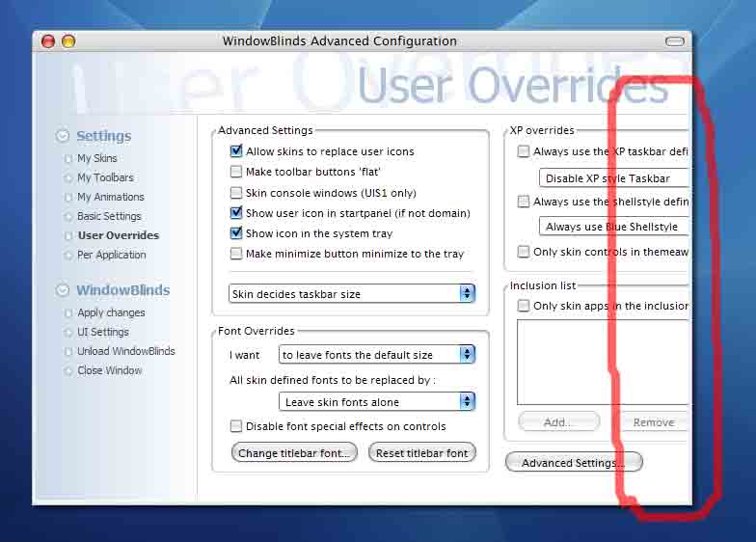Click the bullet icon beside My Skins
Viewport: 756px width, 542px height.
(x=67, y=158)
